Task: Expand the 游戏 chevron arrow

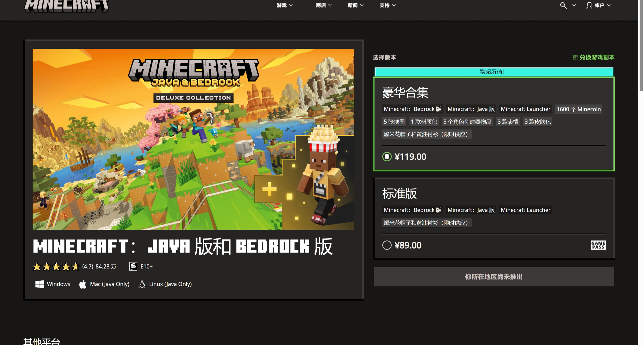Action: point(291,5)
